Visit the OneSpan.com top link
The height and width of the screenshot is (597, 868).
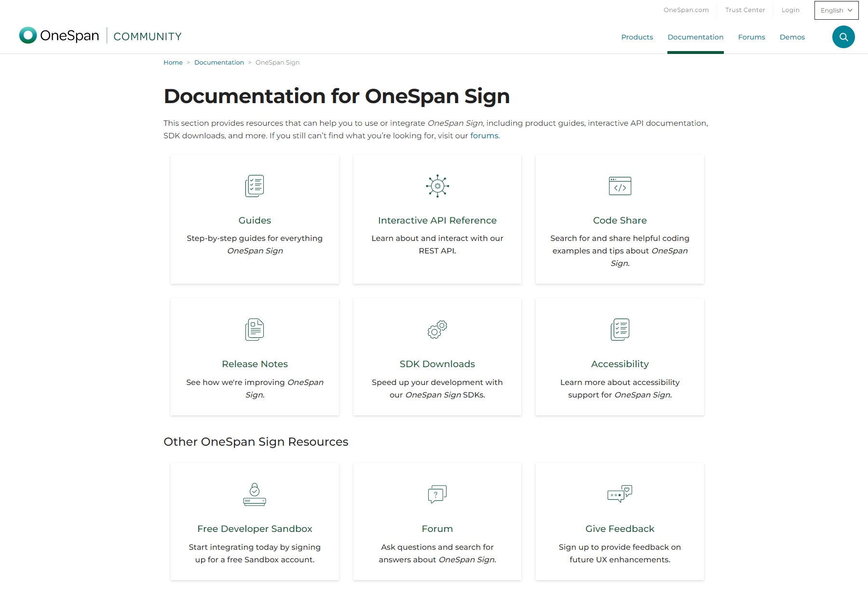[x=686, y=10]
